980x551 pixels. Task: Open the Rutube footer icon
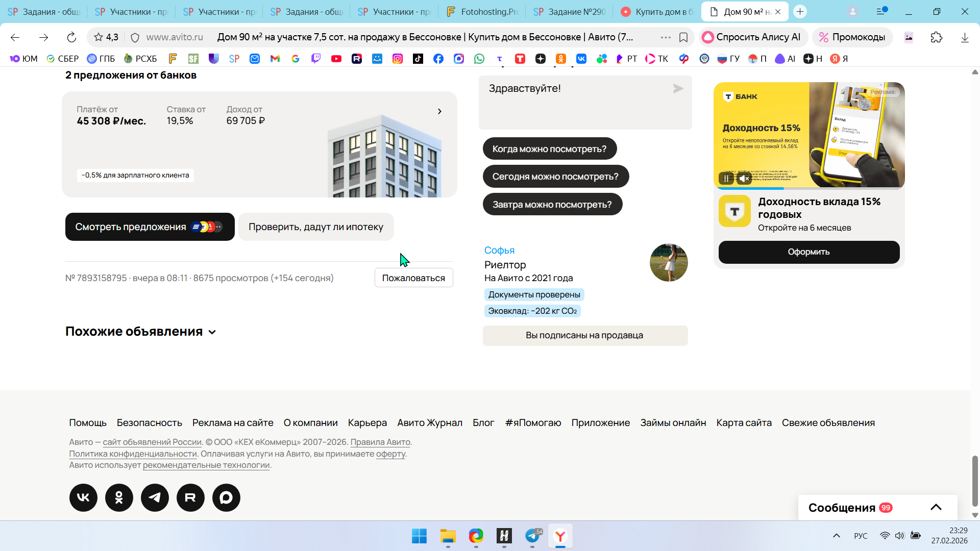190,497
